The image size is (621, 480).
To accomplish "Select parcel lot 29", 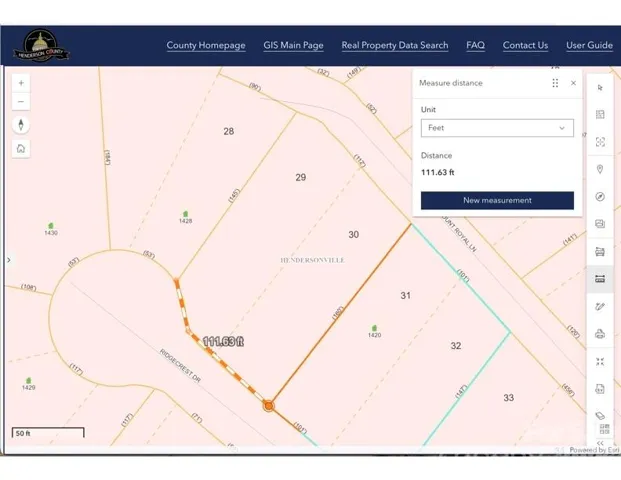I will point(301,177).
